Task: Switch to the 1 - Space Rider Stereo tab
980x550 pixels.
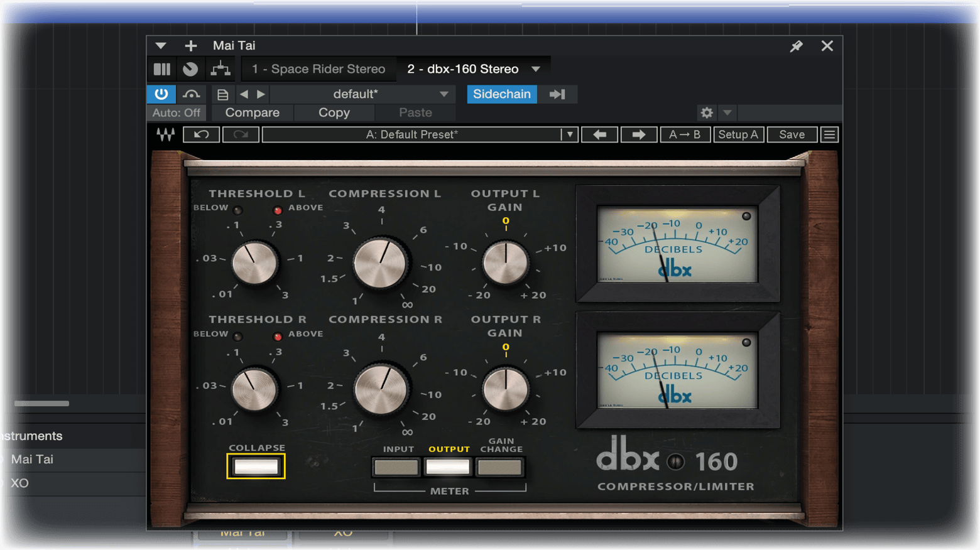Action: pos(318,68)
